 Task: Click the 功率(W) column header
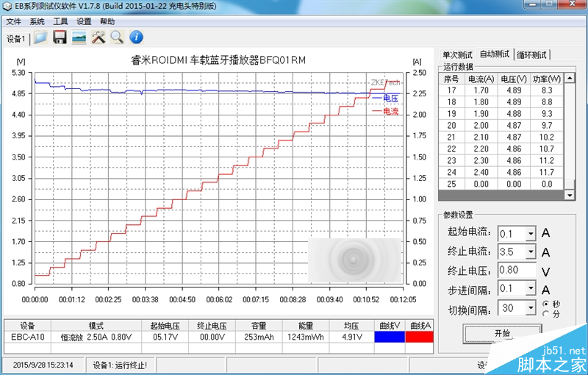(547, 79)
